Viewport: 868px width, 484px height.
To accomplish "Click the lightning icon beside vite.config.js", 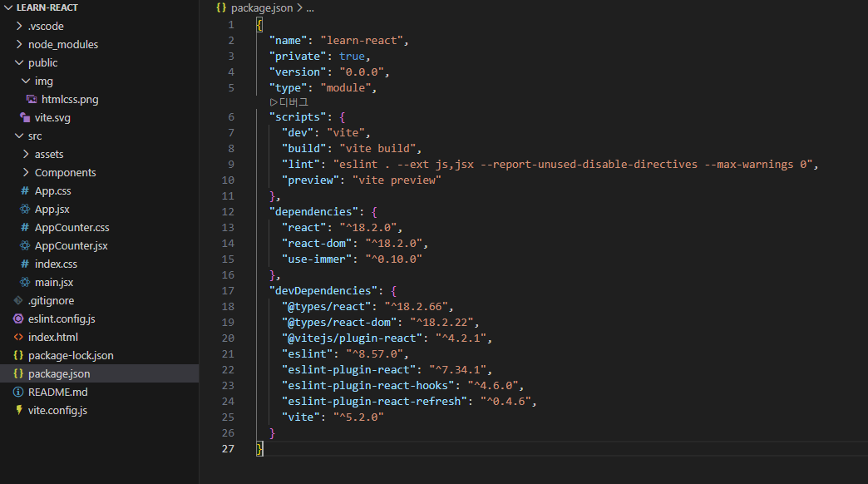I will pyautogui.click(x=18, y=410).
